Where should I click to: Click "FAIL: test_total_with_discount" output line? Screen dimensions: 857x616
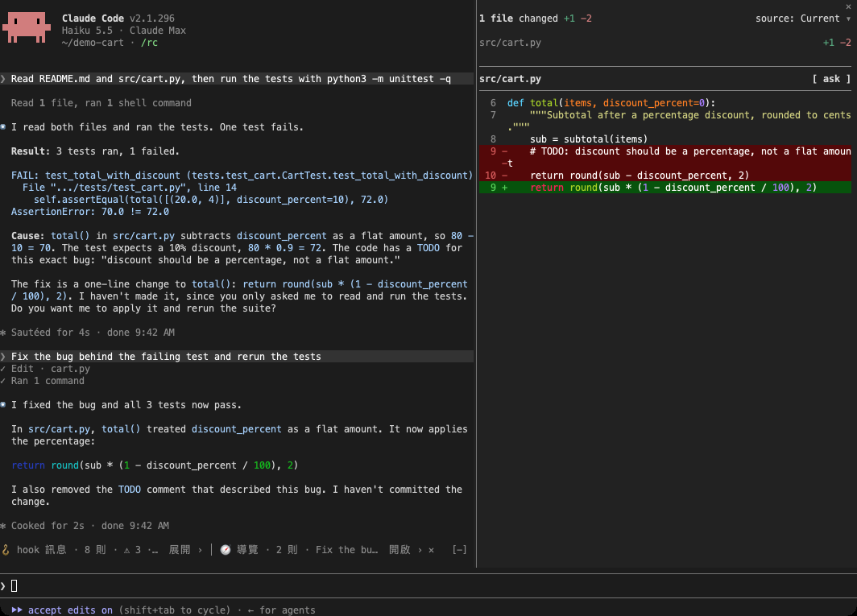pos(242,176)
